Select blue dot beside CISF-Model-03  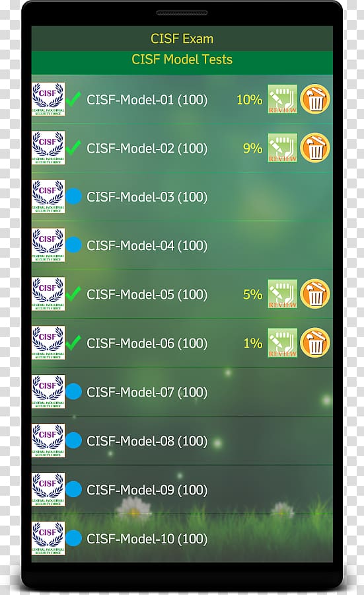(73, 196)
